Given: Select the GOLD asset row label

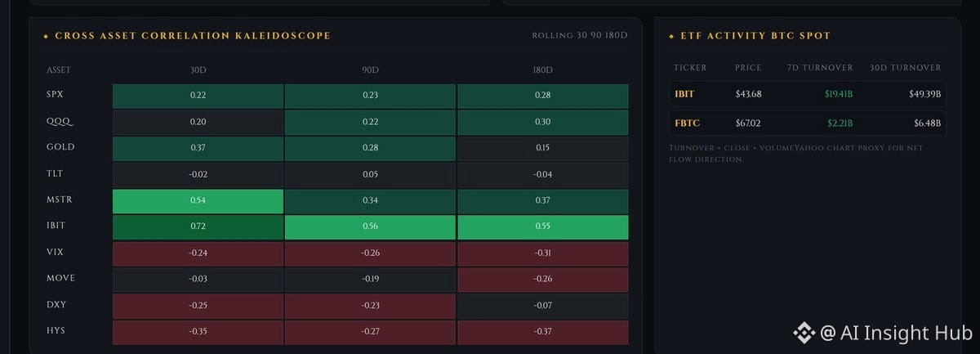Looking at the screenshot, I should pos(60,147).
